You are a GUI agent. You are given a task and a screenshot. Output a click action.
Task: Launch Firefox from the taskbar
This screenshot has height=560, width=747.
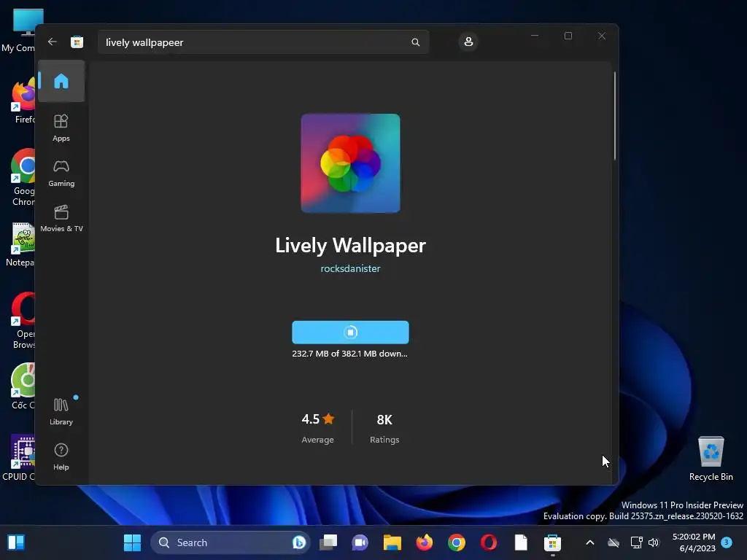(x=424, y=542)
